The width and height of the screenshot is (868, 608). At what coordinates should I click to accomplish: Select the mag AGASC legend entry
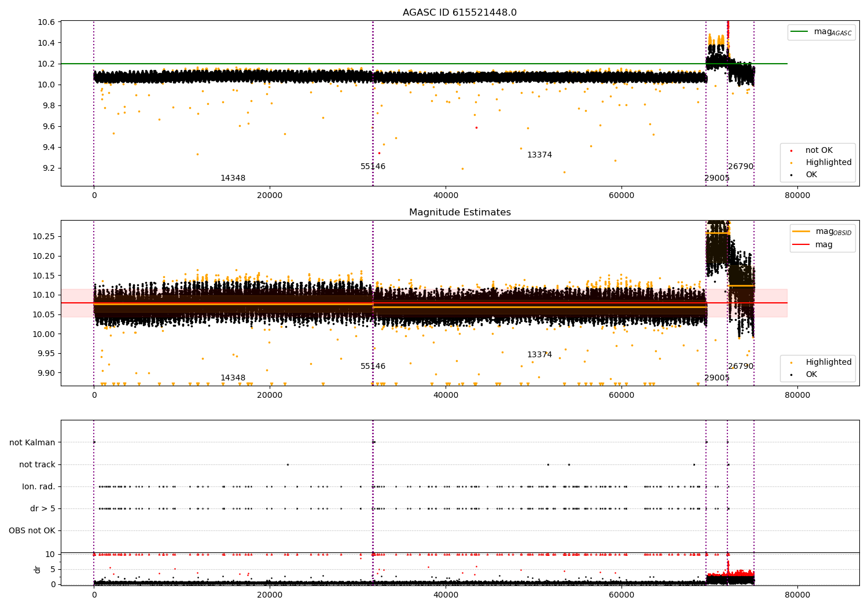coord(821,32)
